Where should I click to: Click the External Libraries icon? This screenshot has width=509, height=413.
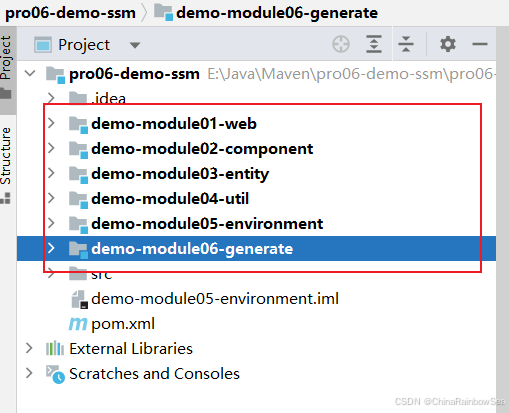point(55,348)
